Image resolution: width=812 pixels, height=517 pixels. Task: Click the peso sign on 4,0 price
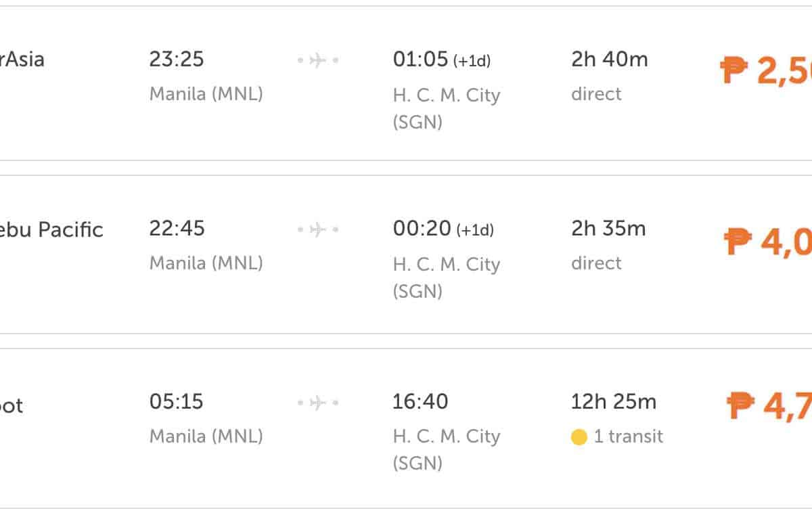738,241
